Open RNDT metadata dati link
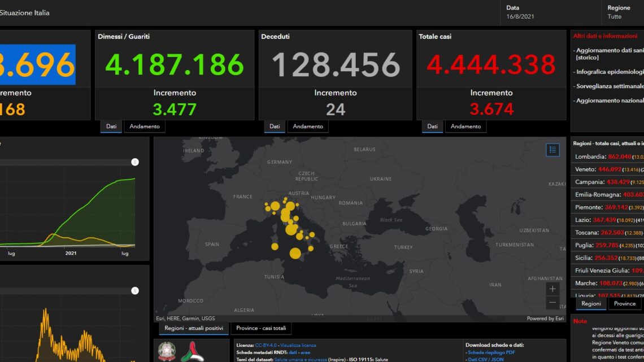644x362 pixels. coord(293,352)
